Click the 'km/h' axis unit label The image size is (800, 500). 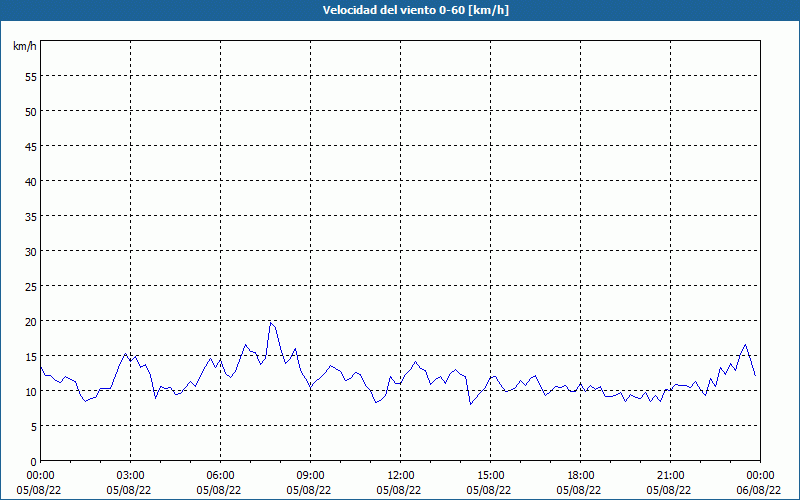coord(24,46)
